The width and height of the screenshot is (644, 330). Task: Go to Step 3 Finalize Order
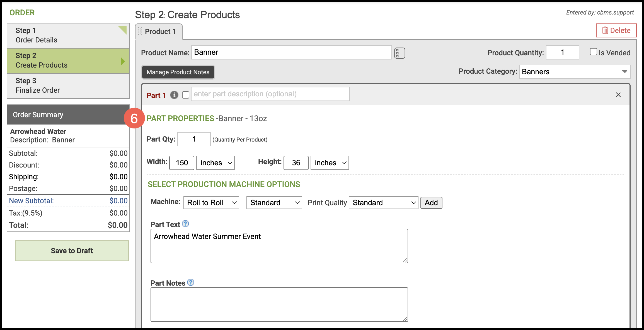(x=68, y=86)
